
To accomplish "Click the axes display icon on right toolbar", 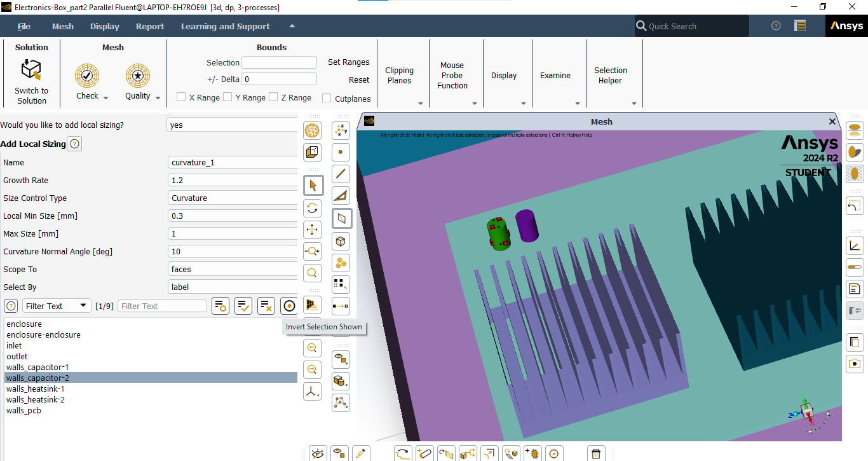I will pyautogui.click(x=855, y=246).
